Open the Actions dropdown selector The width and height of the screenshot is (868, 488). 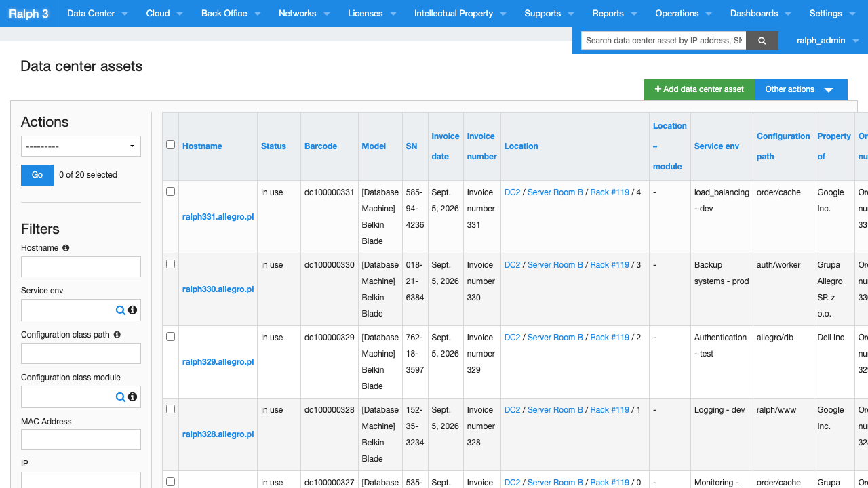tap(81, 146)
